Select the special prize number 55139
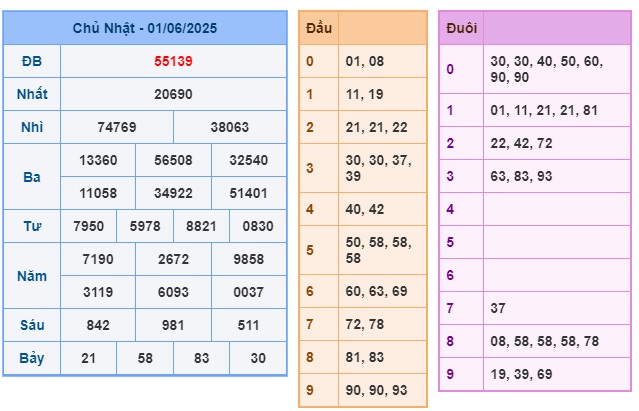Screen dimensions: 639x411 point(173,61)
